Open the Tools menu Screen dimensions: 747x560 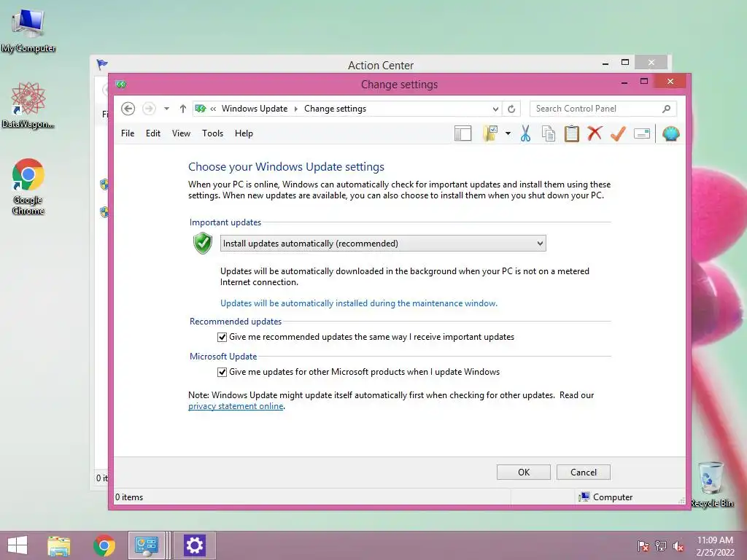click(x=212, y=133)
